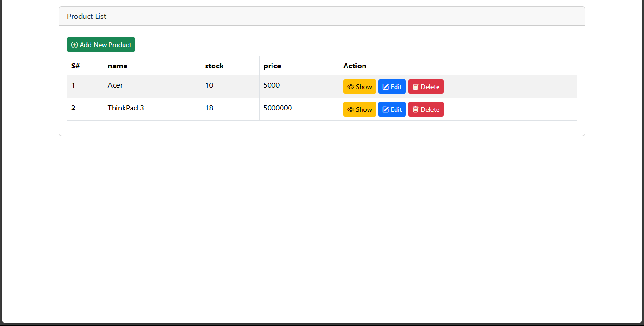Click the Action column header
The width and height of the screenshot is (644, 326).
(458, 66)
